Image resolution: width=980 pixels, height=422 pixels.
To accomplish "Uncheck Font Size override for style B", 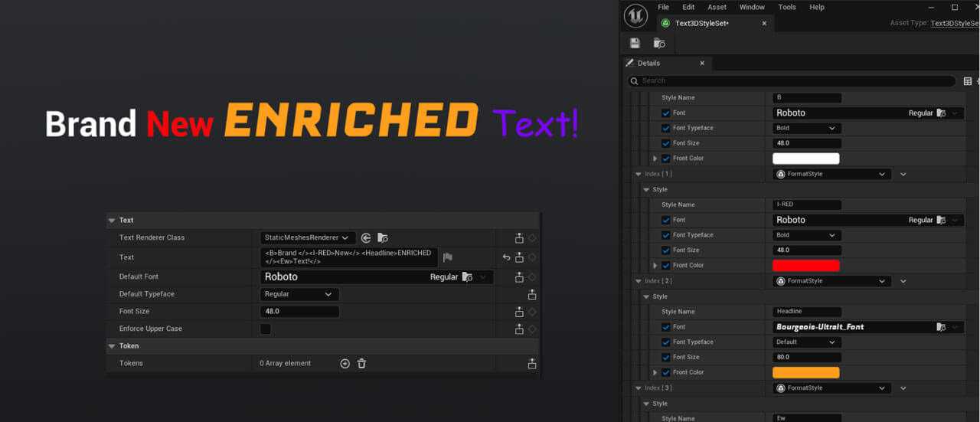I will (665, 143).
